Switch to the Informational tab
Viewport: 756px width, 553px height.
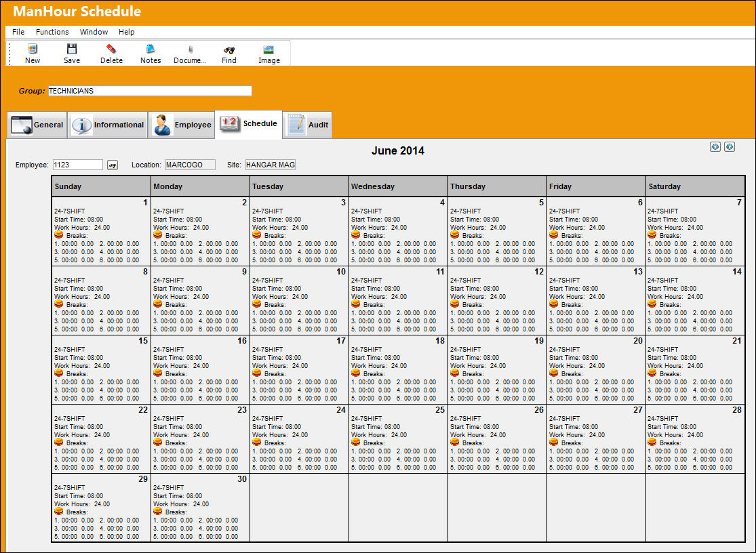click(108, 125)
